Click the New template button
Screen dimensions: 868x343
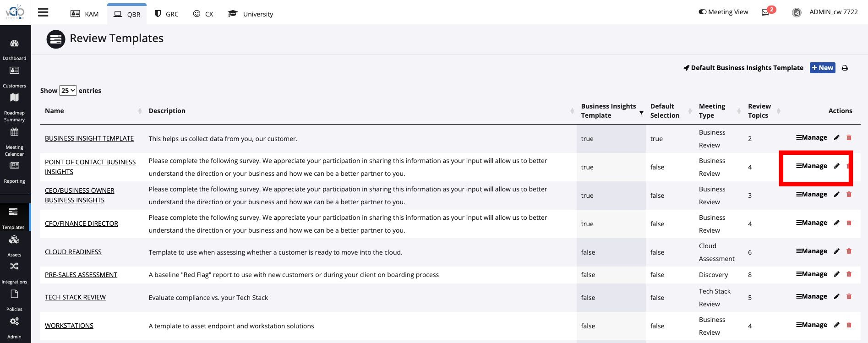822,68
